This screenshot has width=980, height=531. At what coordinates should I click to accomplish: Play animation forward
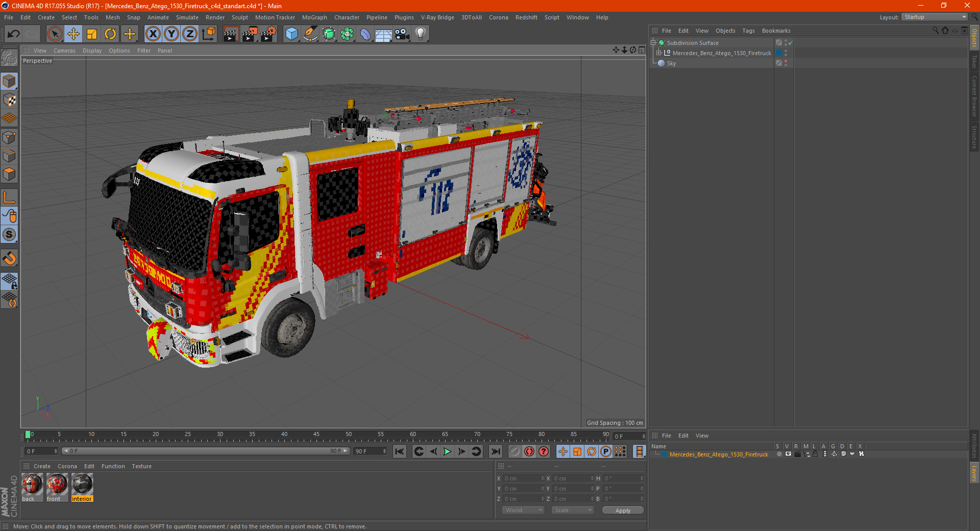[447, 451]
